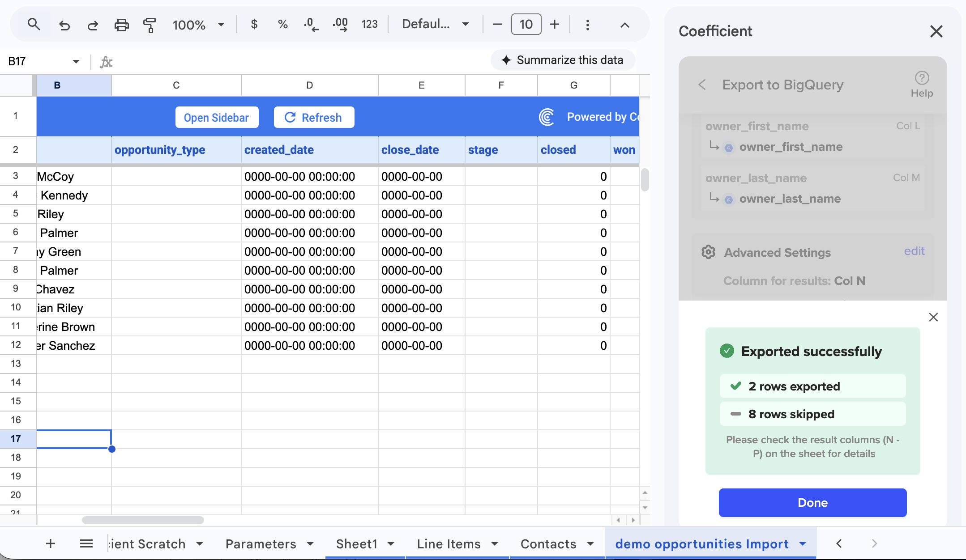Click the font size input field
Image resolution: width=966 pixels, height=560 pixels.
526,24
